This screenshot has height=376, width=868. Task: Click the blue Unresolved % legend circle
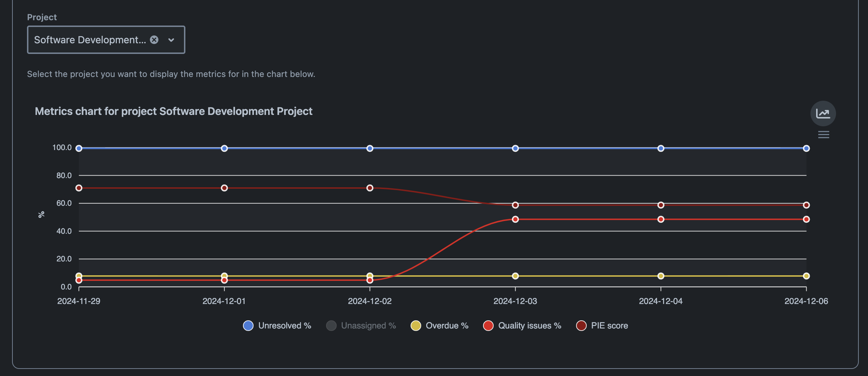(x=248, y=326)
